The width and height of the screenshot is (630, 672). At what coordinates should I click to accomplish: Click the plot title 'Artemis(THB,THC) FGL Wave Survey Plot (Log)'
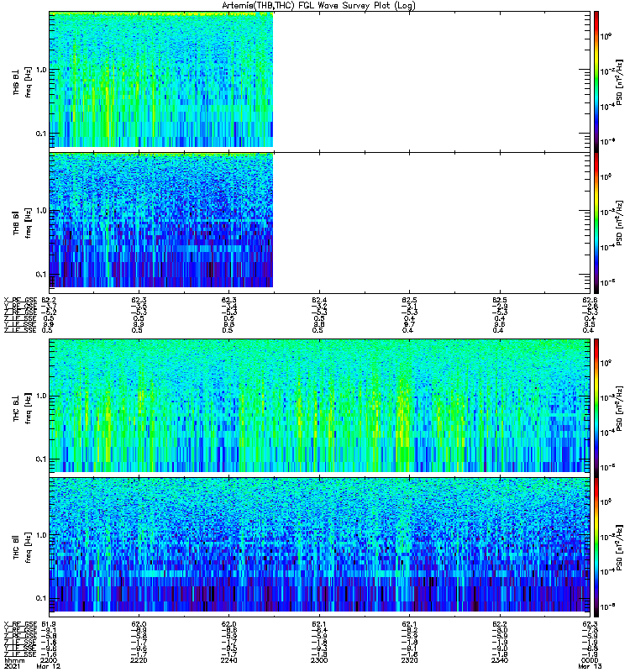tap(318, 6)
